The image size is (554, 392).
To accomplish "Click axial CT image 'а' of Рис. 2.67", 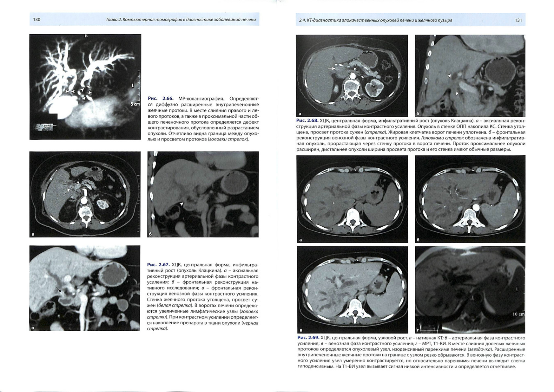I will [85, 194].
